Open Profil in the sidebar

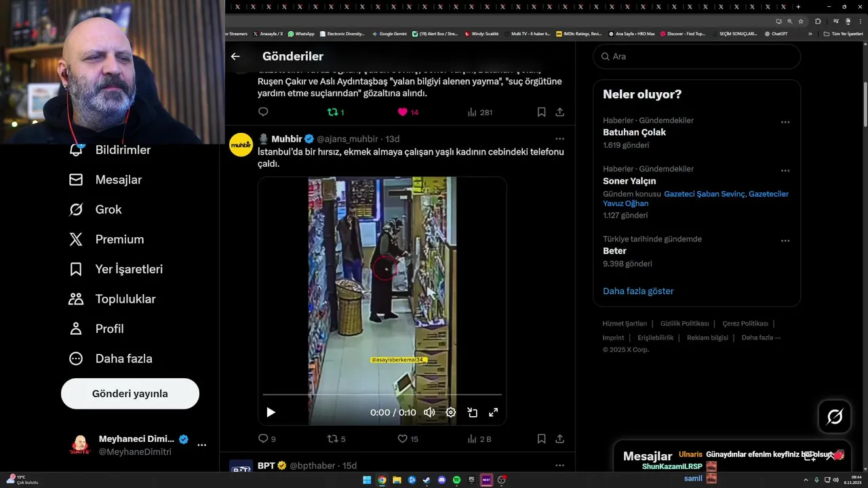[x=96, y=329]
